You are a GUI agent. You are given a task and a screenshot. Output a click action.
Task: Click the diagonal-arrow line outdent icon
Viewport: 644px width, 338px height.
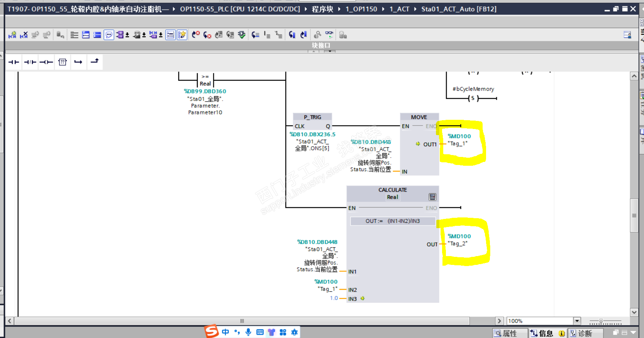(x=279, y=35)
